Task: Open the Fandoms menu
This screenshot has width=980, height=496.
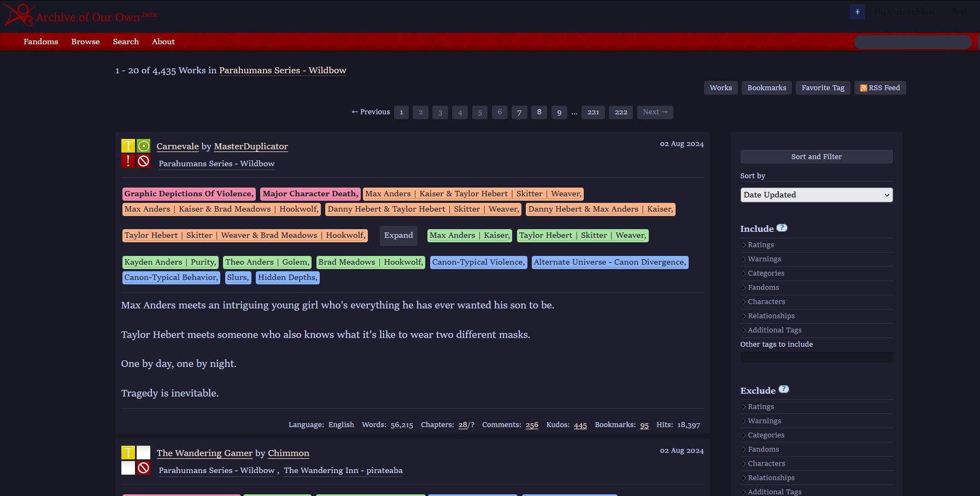Action: (x=41, y=42)
